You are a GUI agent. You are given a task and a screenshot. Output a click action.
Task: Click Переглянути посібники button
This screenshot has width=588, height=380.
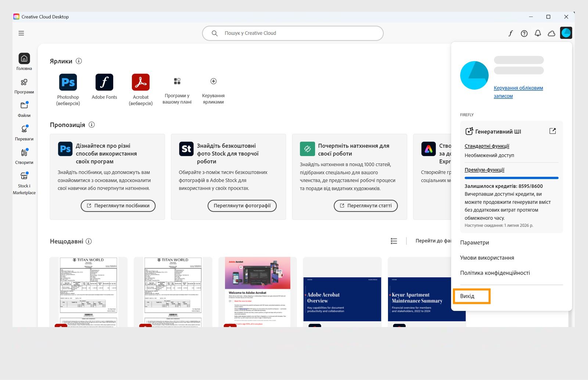[x=118, y=206]
